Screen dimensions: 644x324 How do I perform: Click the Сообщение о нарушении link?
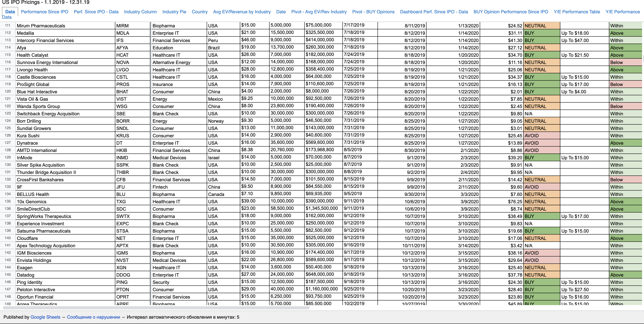click(94, 317)
